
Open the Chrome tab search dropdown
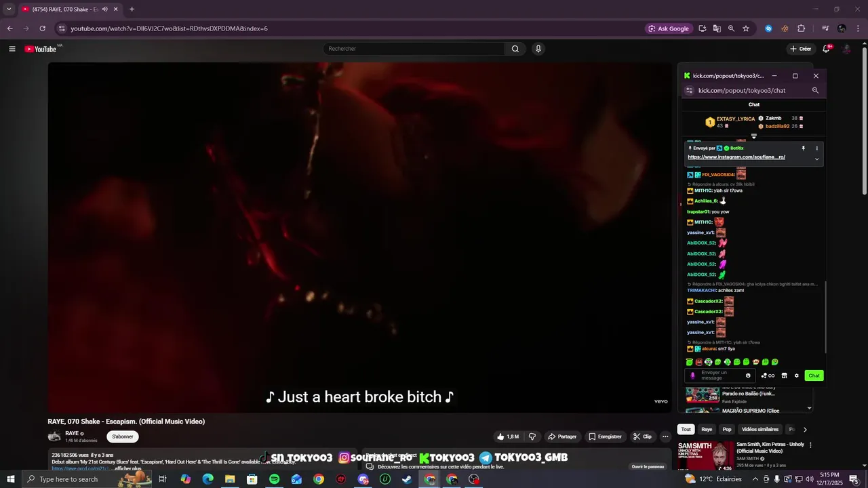pos(9,9)
